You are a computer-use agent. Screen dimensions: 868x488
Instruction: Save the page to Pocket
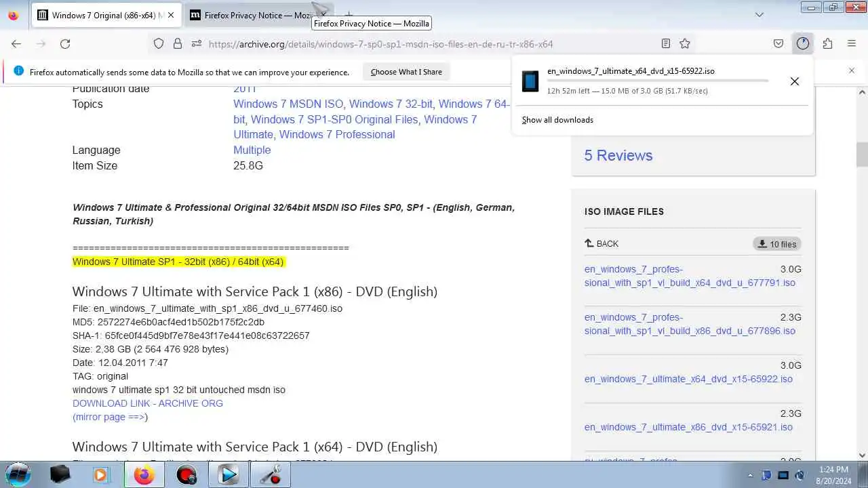(x=778, y=43)
